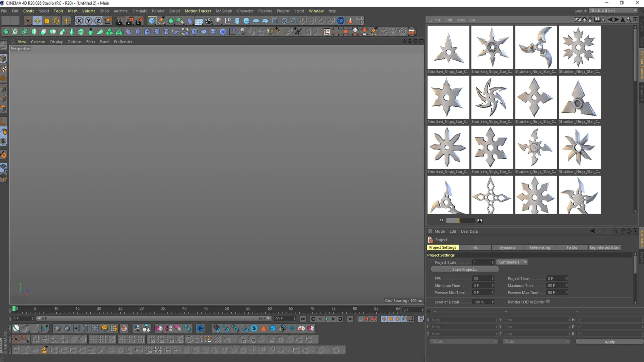Image resolution: width=644 pixels, height=362 pixels.
Task: Open the Motion Tracker menu
Action: 197,11
